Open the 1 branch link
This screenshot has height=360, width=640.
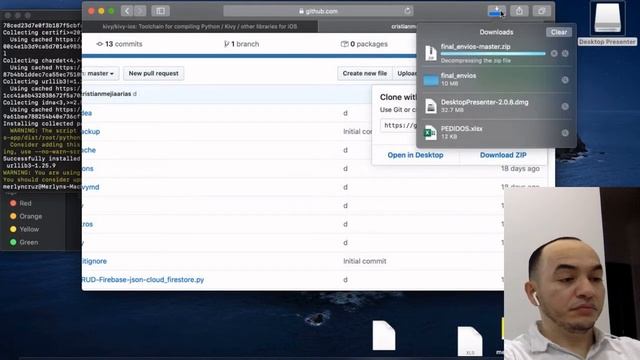coord(241,44)
